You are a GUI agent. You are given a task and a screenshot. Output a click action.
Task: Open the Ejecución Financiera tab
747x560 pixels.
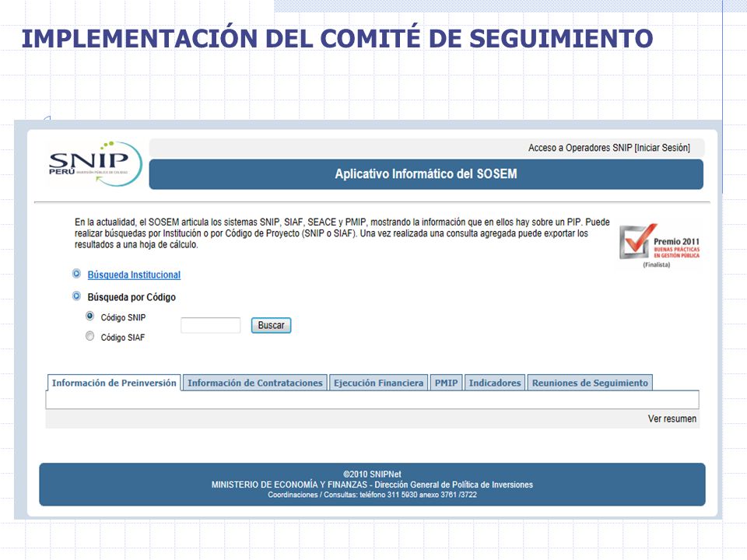point(378,383)
